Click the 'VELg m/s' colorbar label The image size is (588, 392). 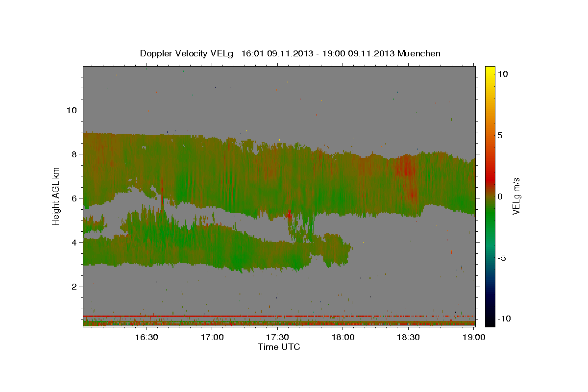coord(516,196)
